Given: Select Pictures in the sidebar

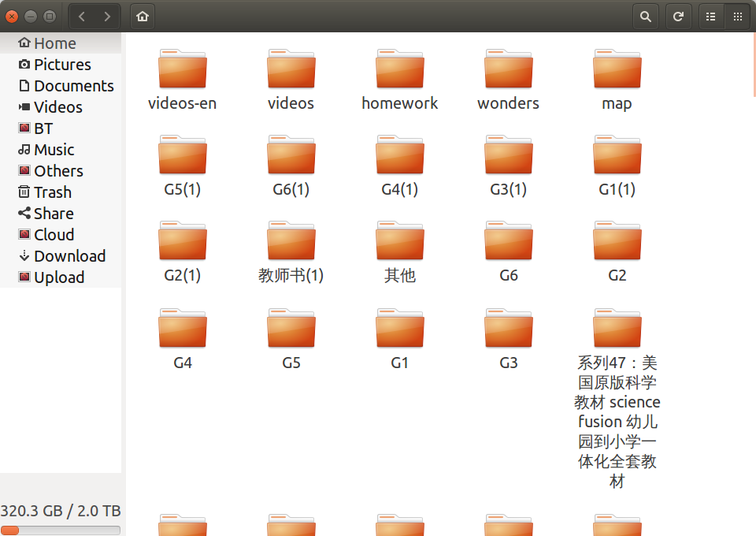Looking at the screenshot, I should [59, 64].
